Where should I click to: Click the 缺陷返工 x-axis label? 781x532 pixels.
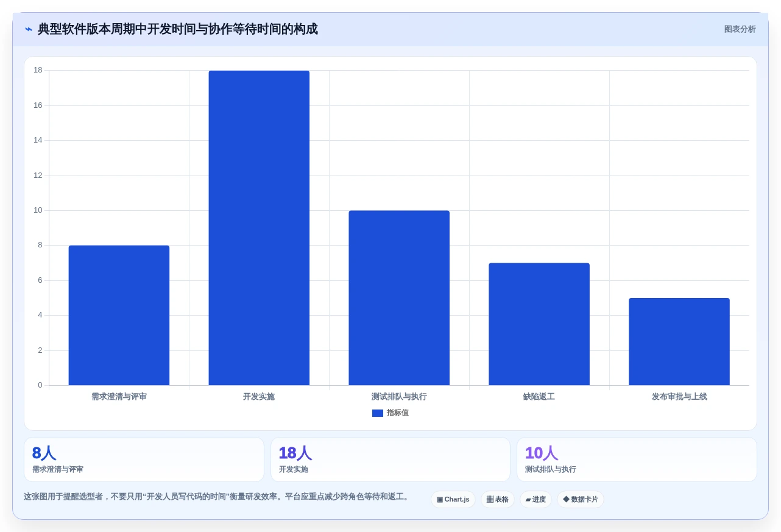pos(539,397)
